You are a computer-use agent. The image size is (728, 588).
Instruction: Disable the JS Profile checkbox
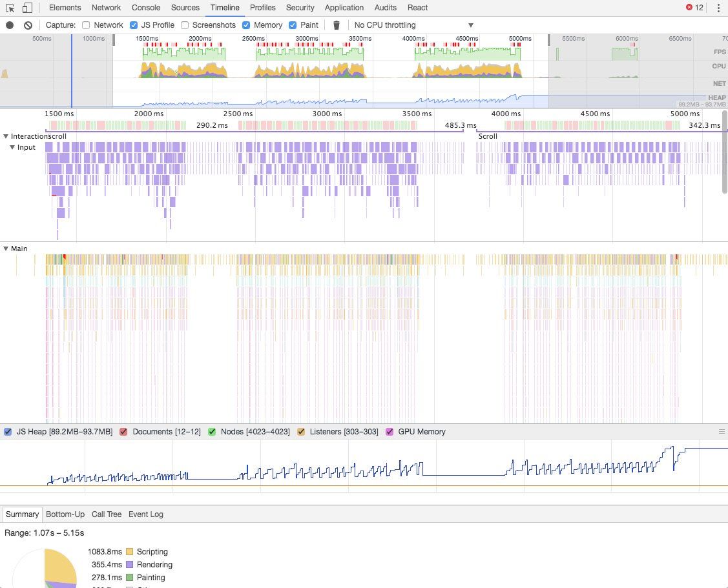134,25
